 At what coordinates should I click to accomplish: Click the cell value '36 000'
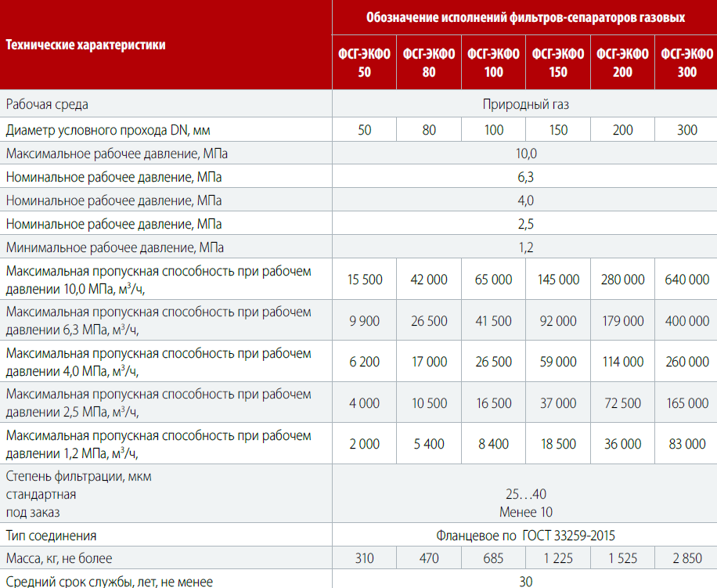[622, 444]
